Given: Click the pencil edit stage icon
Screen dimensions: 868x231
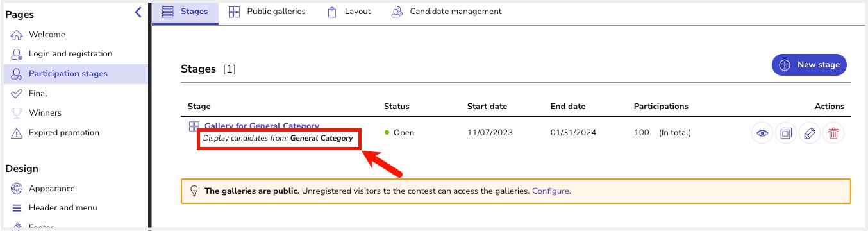Looking at the screenshot, I should click(810, 133).
